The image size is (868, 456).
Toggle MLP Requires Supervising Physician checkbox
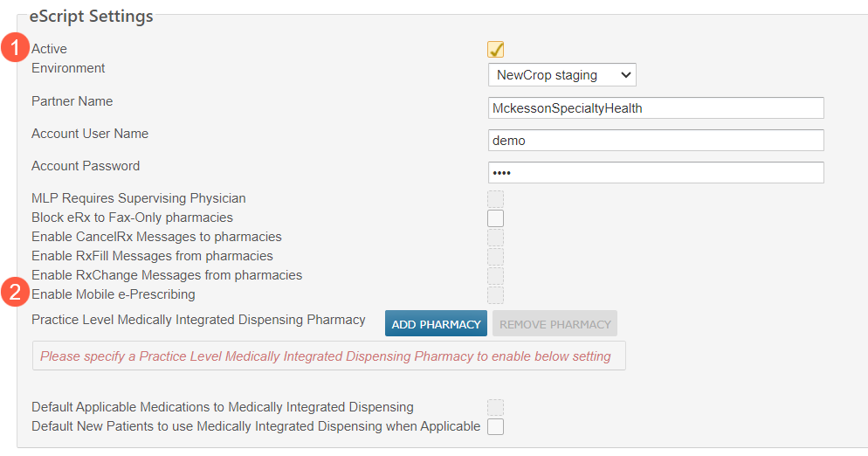(496, 199)
